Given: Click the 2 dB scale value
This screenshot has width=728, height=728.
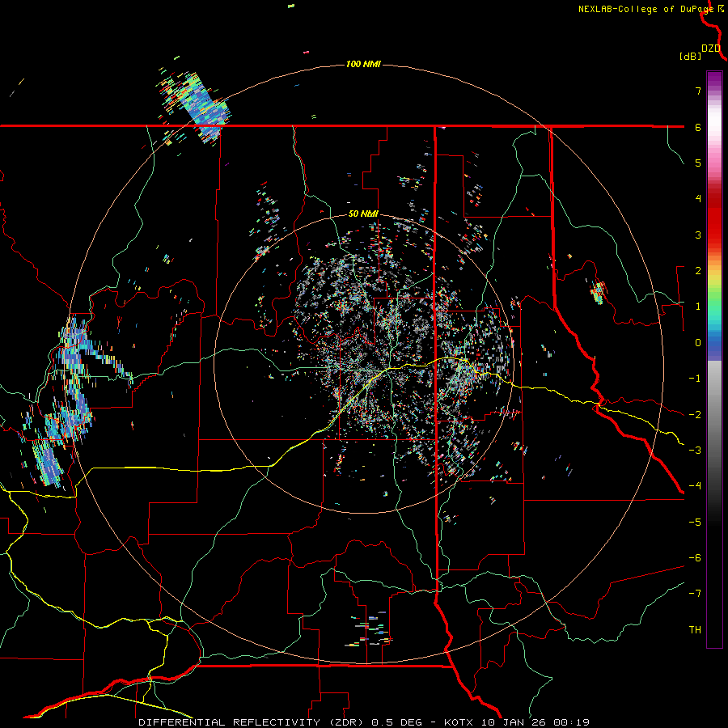Looking at the screenshot, I should (698, 271).
